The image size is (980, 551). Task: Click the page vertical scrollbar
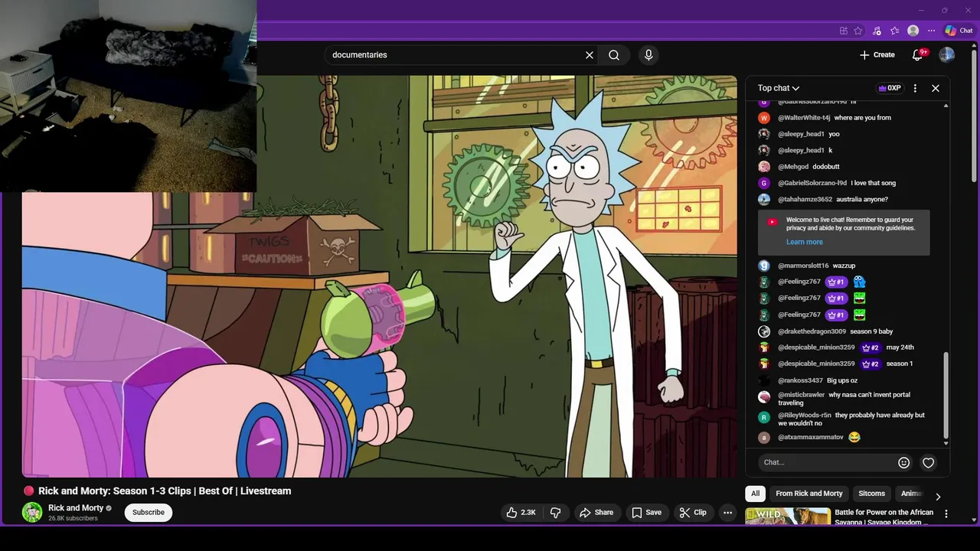click(975, 115)
